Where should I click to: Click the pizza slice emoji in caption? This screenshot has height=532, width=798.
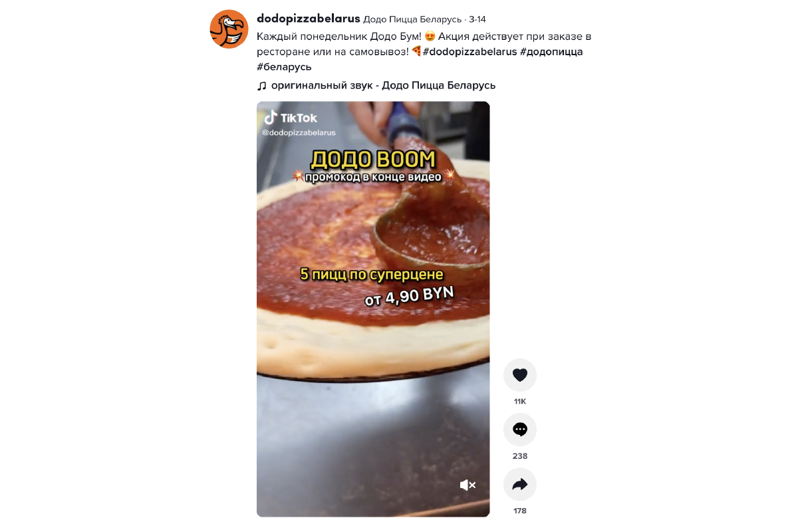[416, 51]
